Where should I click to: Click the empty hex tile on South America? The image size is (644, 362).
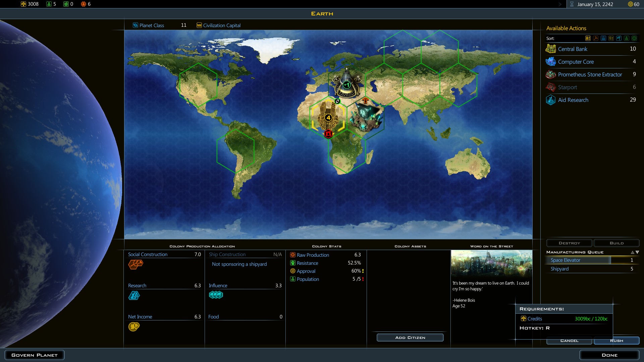click(x=235, y=151)
